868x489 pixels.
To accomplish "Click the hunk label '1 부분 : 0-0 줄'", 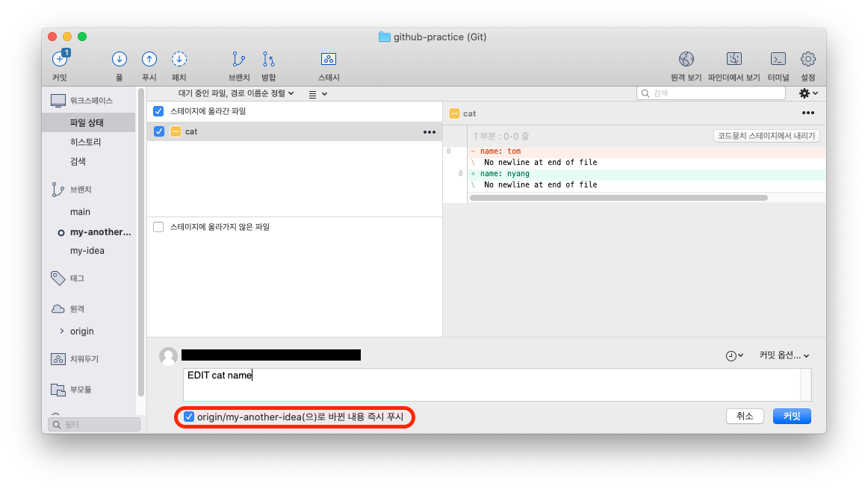I will pos(501,136).
